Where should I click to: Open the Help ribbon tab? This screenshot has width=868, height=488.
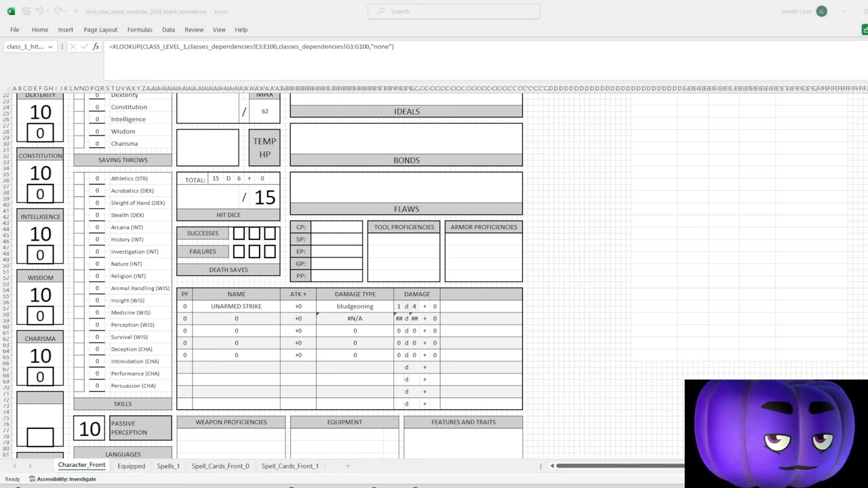point(241,30)
